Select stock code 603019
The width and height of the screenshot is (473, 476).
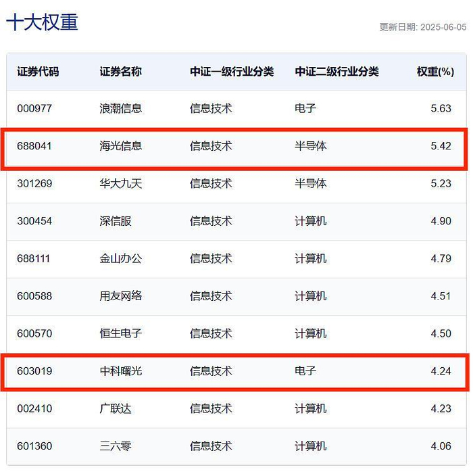[34, 371]
